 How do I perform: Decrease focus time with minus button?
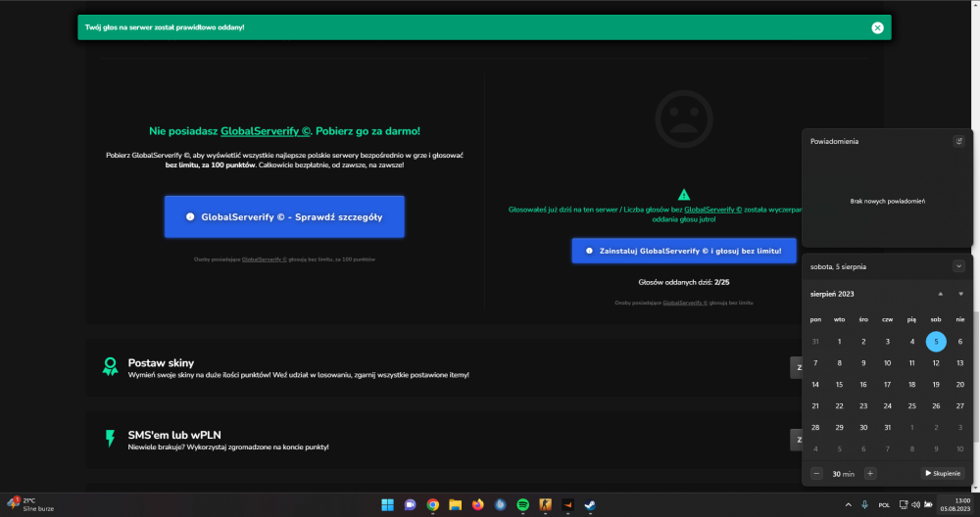point(816,473)
